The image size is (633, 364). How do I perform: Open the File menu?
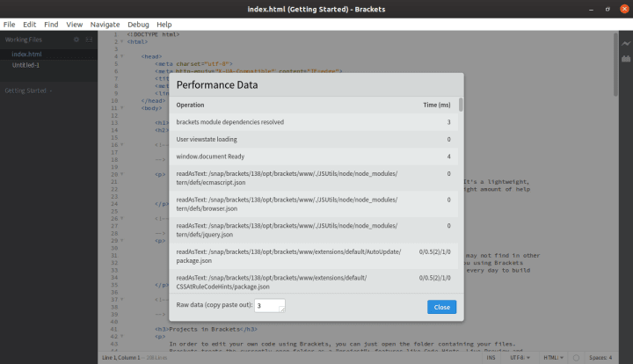(10, 25)
